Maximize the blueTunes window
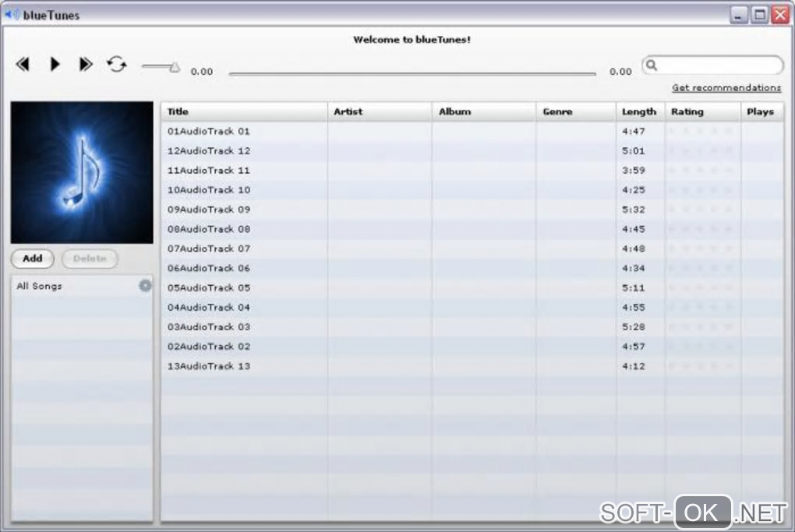 [759, 15]
